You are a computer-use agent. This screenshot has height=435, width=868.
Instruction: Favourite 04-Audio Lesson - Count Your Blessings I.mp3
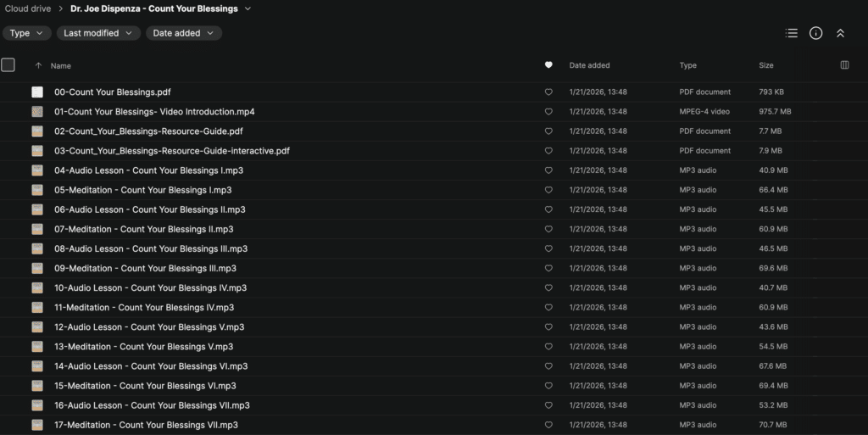click(x=548, y=170)
